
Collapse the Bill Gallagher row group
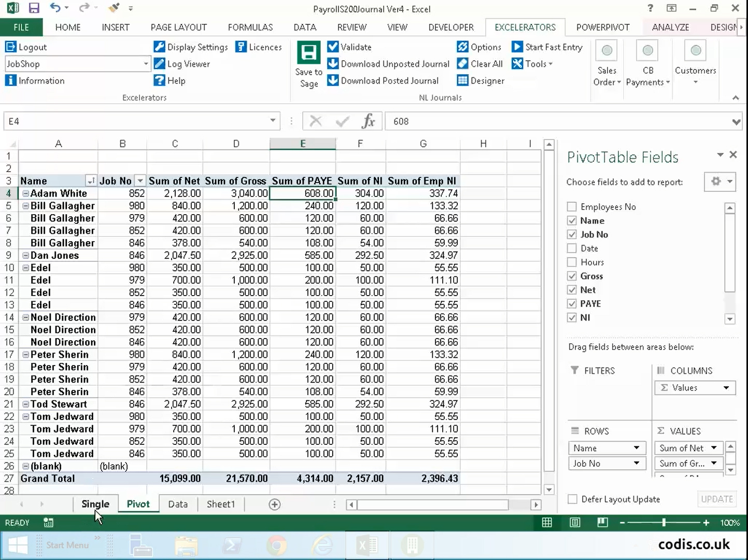click(x=25, y=206)
